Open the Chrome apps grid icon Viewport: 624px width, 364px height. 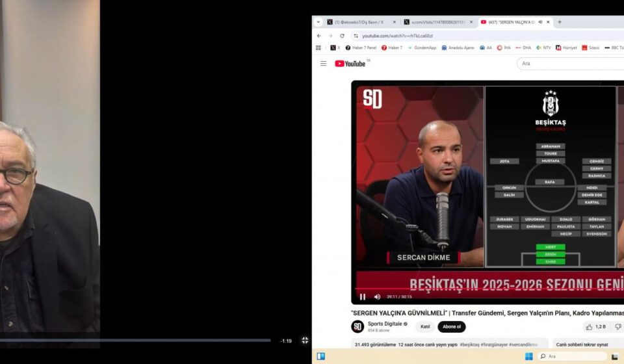pos(318,47)
